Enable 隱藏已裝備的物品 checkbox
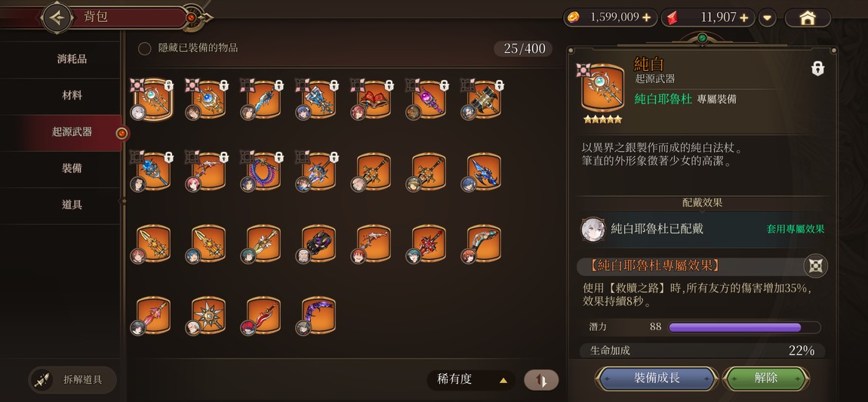Screen dimensions: 868x402 pos(144,49)
